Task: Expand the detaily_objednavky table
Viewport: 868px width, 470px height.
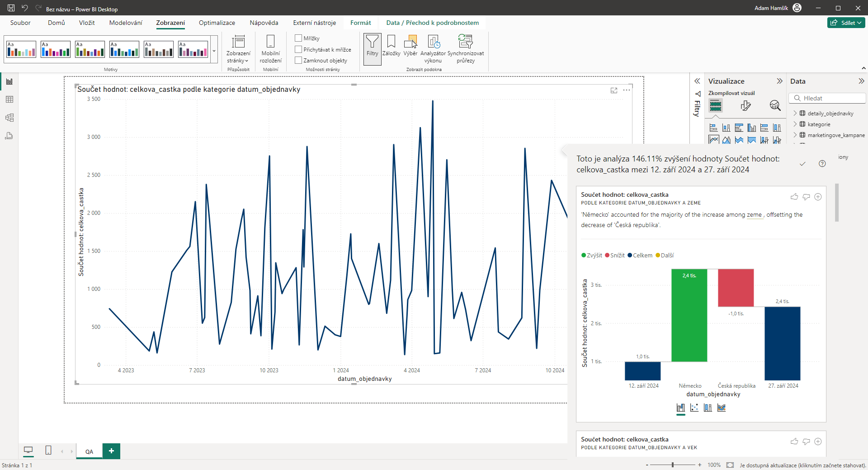Action: pos(795,114)
